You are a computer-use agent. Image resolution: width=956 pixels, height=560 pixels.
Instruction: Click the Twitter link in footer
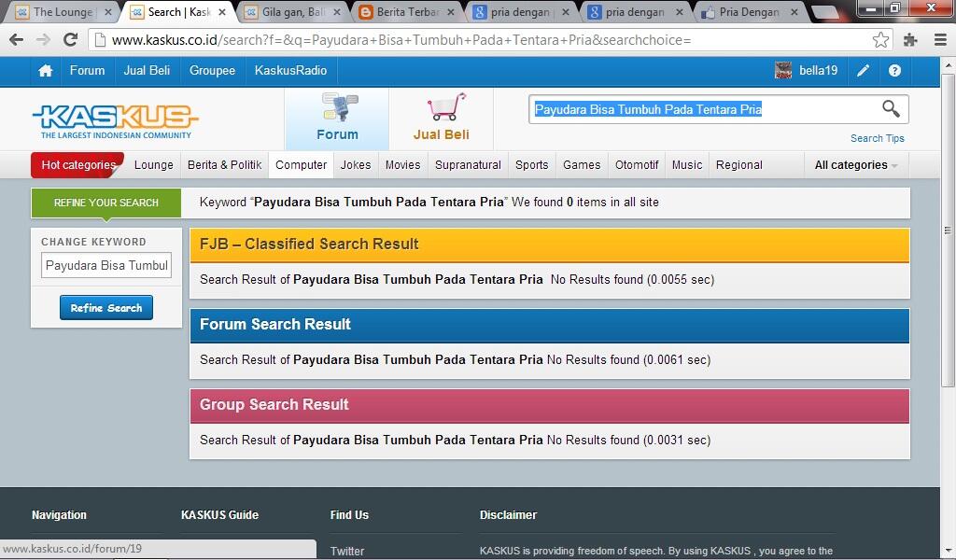click(347, 552)
